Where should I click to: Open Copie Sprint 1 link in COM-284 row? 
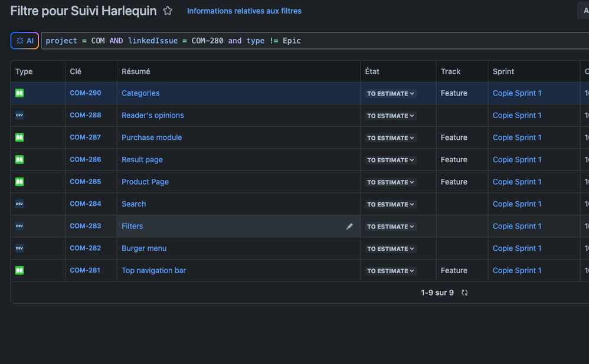[x=517, y=204]
